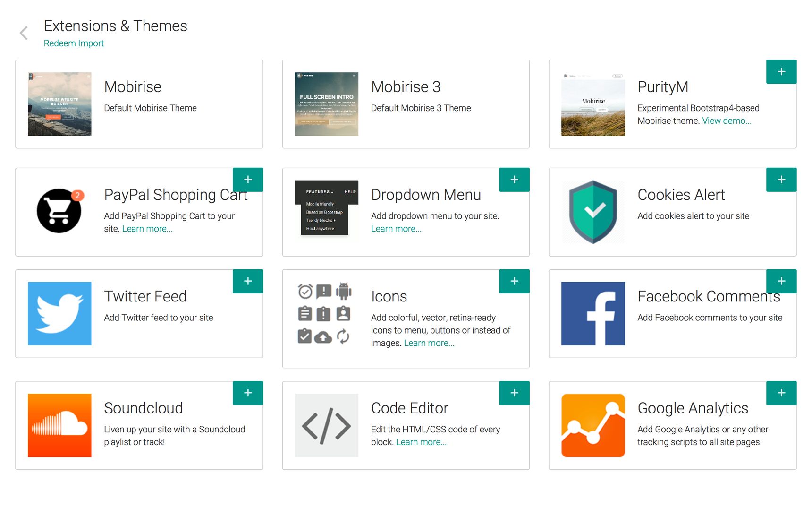Click the Cookies Alert title
This screenshot has width=812, height=508.
coord(681,195)
